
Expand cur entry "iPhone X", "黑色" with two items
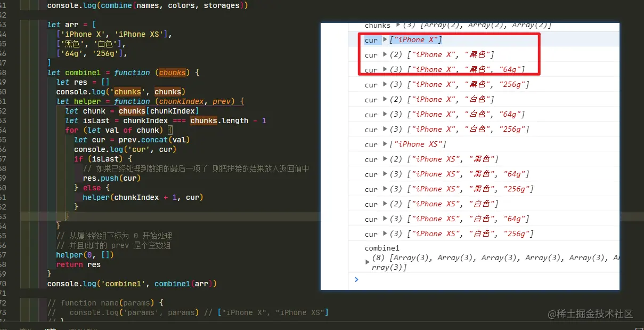pyautogui.click(x=385, y=55)
